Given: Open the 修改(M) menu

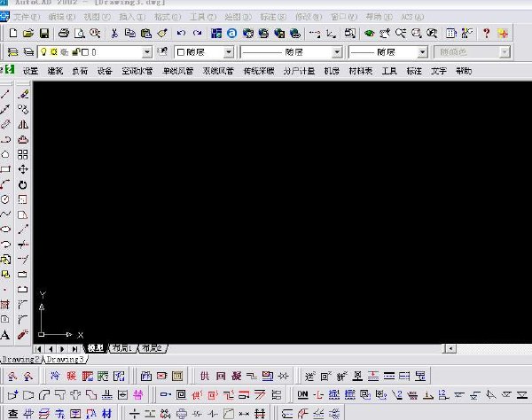Looking at the screenshot, I should pos(309,17).
